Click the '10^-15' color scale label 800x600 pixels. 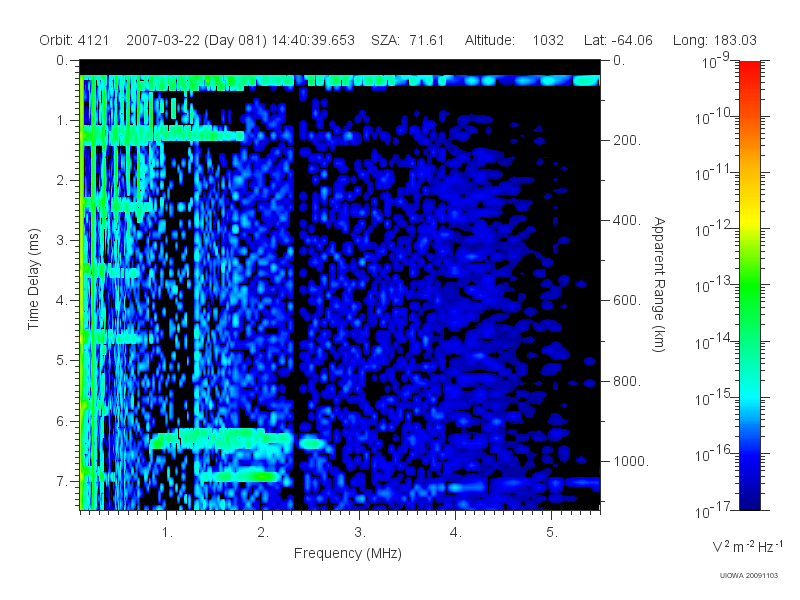click(x=713, y=397)
